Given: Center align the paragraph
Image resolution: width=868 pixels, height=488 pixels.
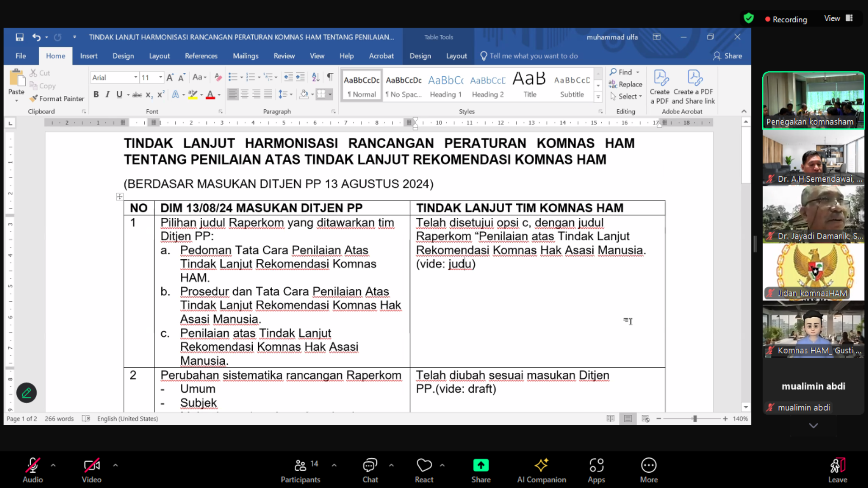Looking at the screenshot, I should click(x=245, y=94).
